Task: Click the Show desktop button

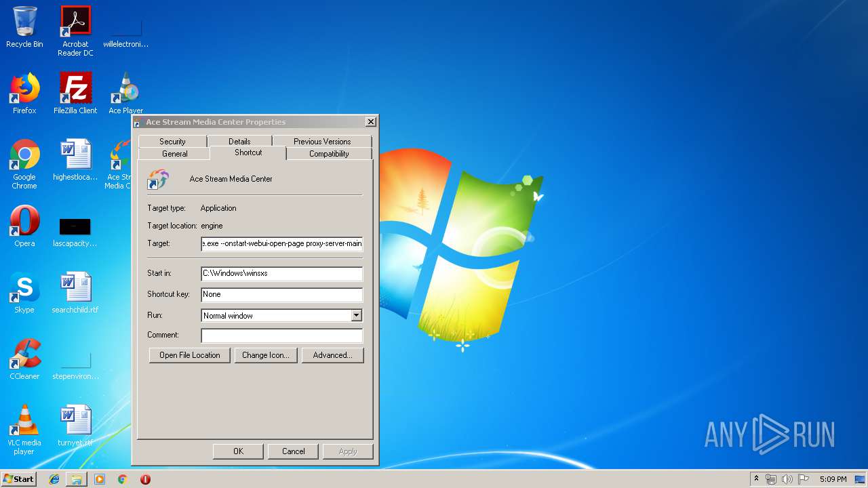Action: (861, 479)
